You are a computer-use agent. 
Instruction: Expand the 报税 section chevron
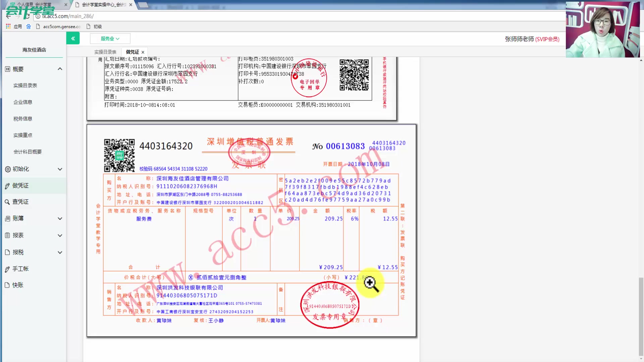(60, 252)
